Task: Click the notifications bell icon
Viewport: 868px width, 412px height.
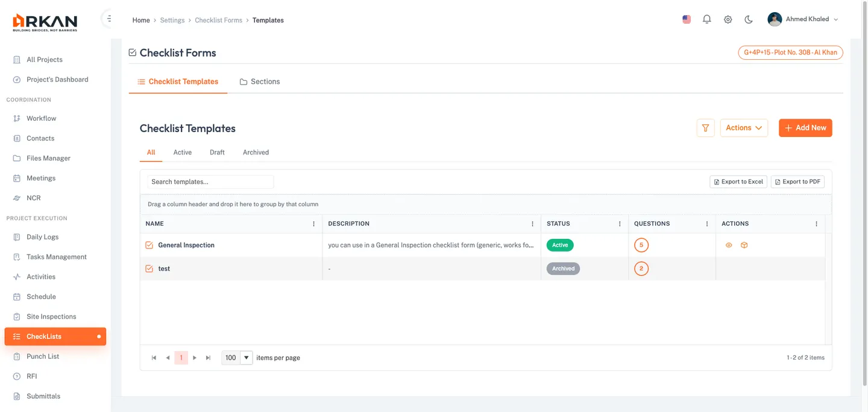Action: pos(707,19)
